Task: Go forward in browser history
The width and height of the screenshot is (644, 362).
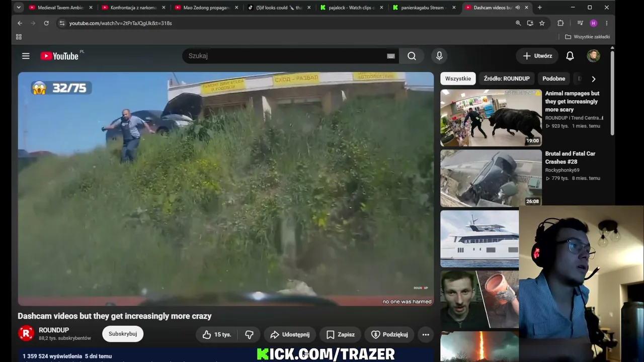Action: tap(33, 23)
